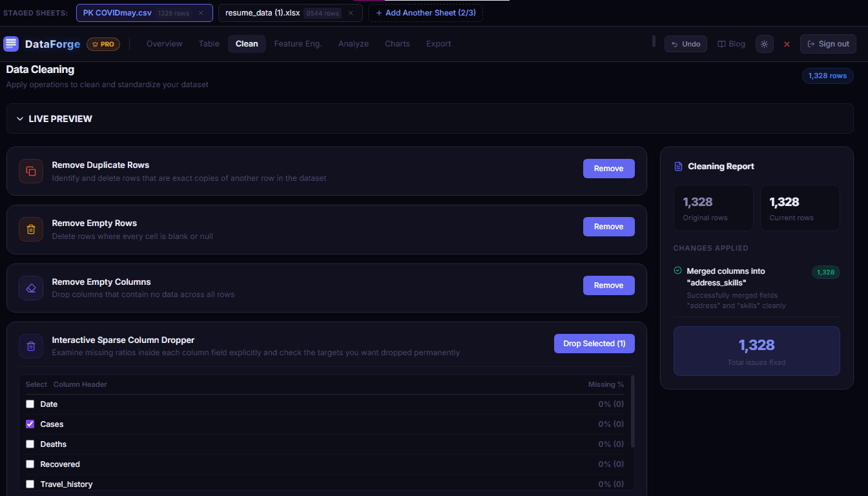Click the Deaths row 0% (0) value

(611, 444)
